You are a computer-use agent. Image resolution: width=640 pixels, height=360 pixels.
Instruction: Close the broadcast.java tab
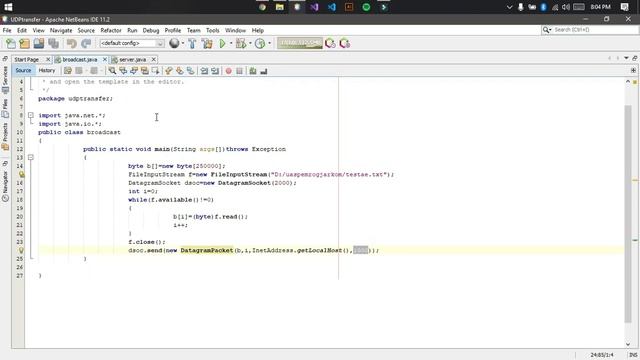(104, 60)
